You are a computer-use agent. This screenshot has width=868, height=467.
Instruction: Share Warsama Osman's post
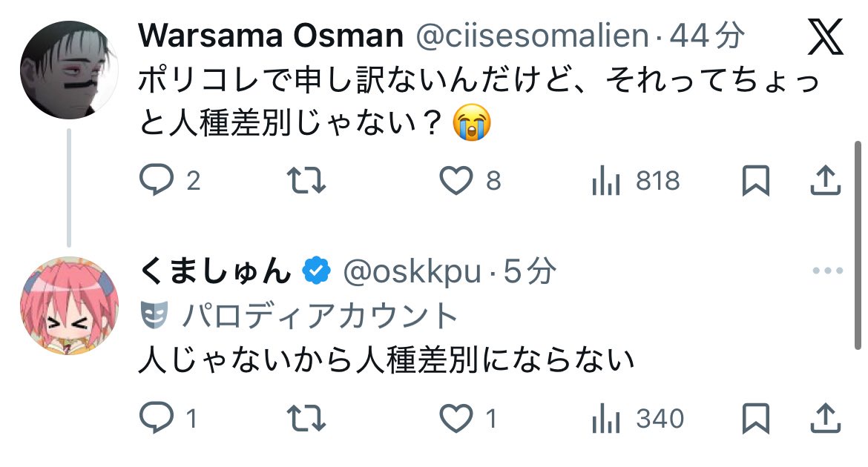pos(825,181)
